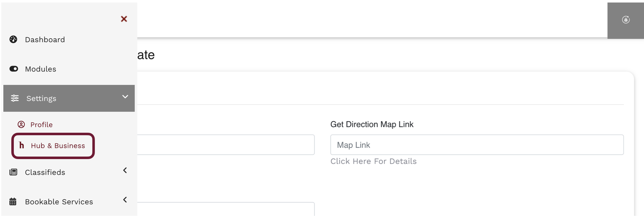The width and height of the screenshot is (644, 219).
Task: Close the sidebar with the red X
Action: [124, 19]
